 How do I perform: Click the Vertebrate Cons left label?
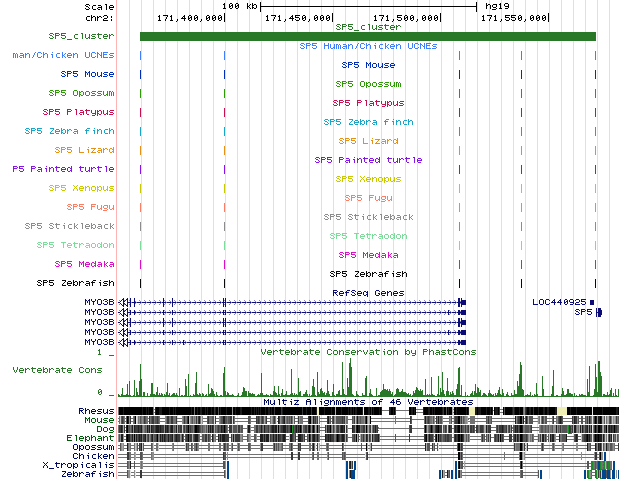(57, 370)
